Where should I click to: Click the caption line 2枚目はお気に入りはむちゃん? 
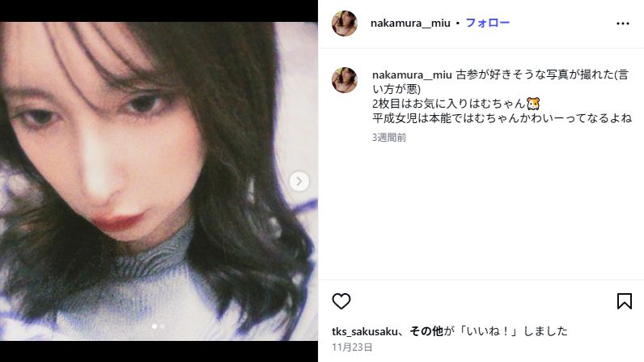tap(455, 104)
